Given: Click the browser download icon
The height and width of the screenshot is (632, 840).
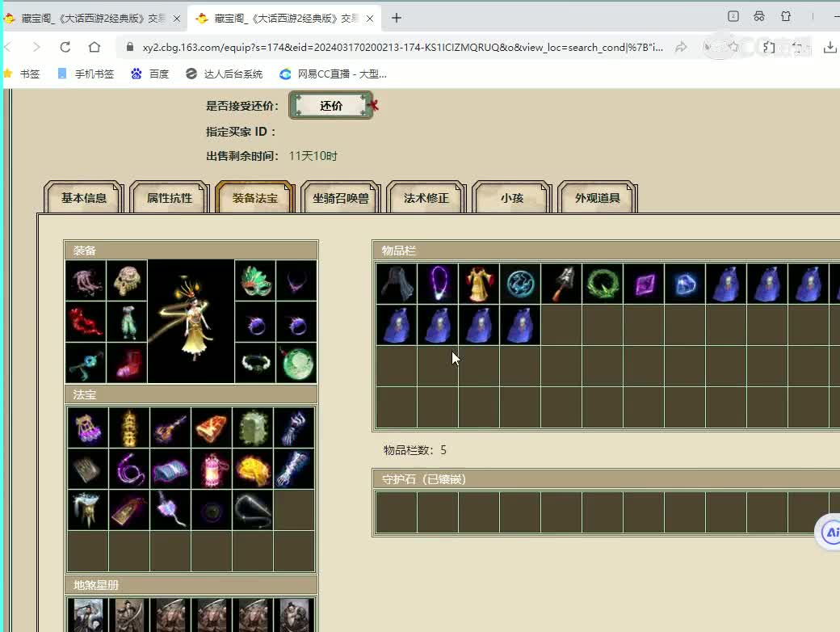Looking at the screenshot, I should coord(829,47).
